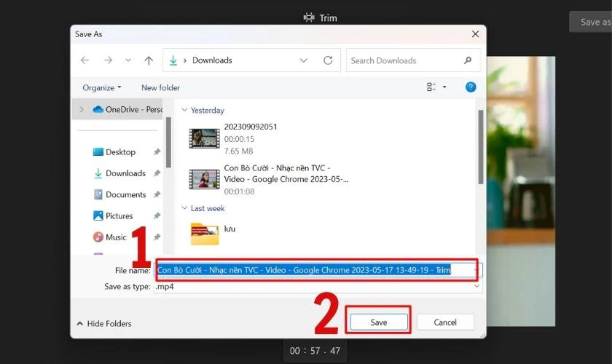Click the 7.65 MB file size text
612x364 pixels.
coord(238,151)
